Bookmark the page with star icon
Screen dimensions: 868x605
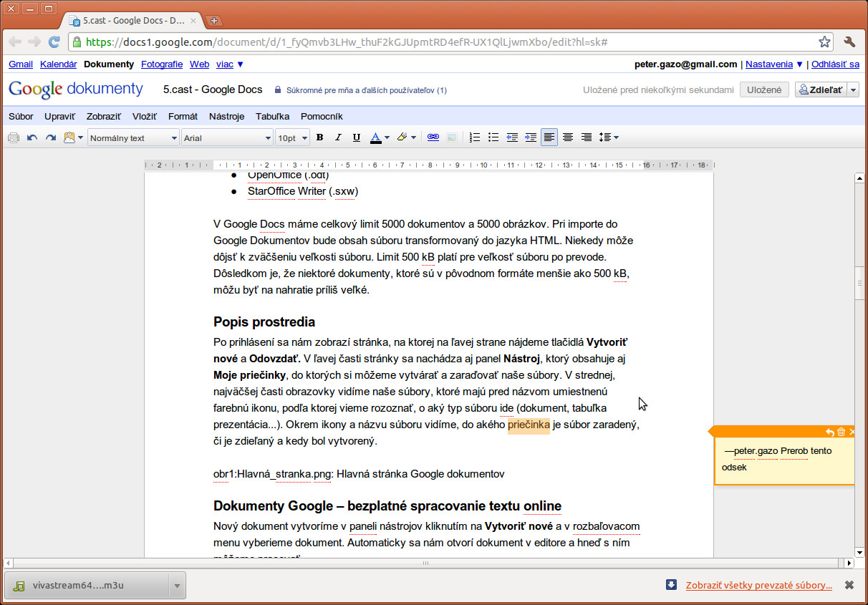(x=824, y=42)
